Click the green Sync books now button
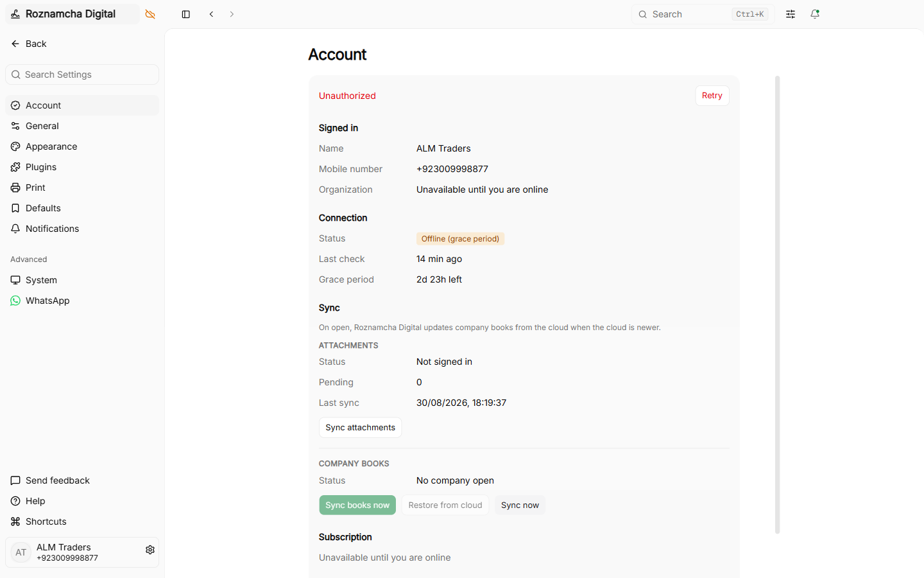Screen dimensions: 924x578 357,505
